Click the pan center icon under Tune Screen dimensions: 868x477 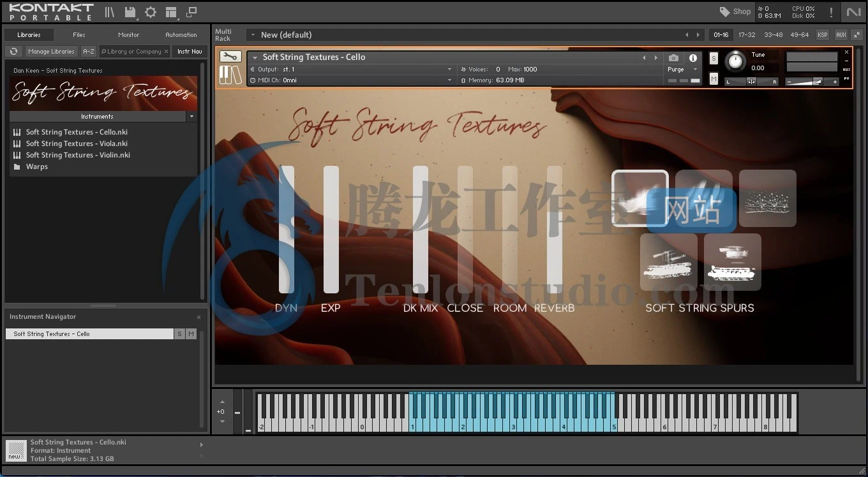pos(751,82)
